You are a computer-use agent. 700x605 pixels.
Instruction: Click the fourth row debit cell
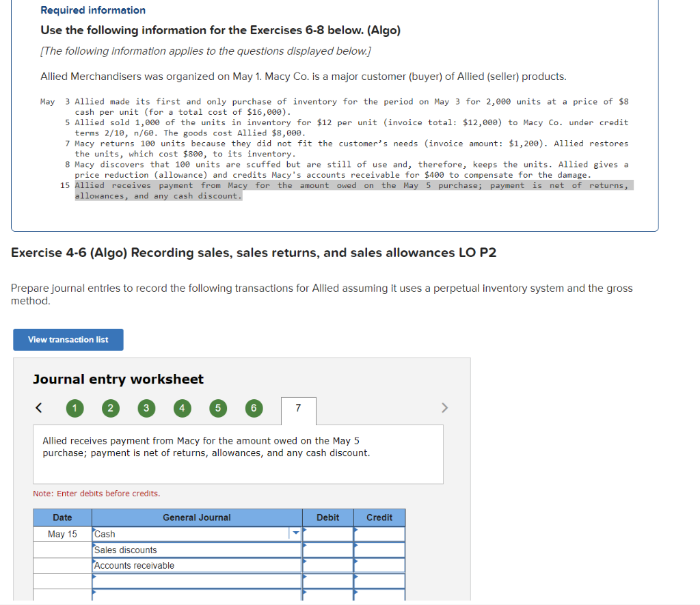[x=328, y=581]
